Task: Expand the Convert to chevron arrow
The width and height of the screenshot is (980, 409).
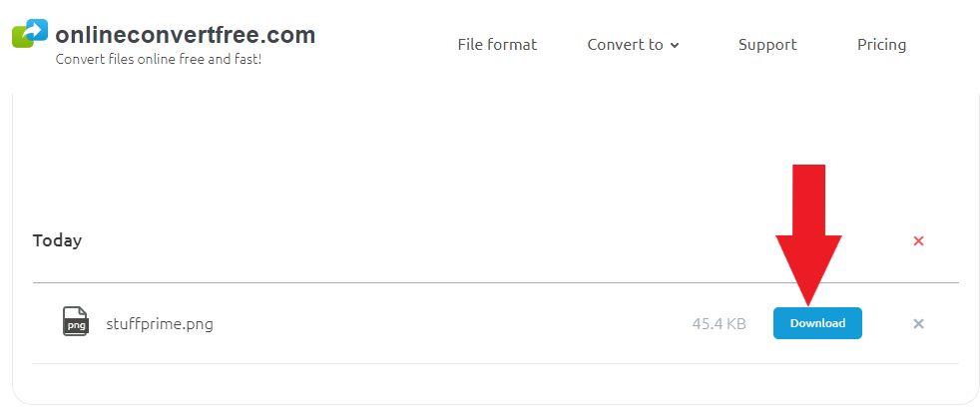Action: (x=675, y=45)
